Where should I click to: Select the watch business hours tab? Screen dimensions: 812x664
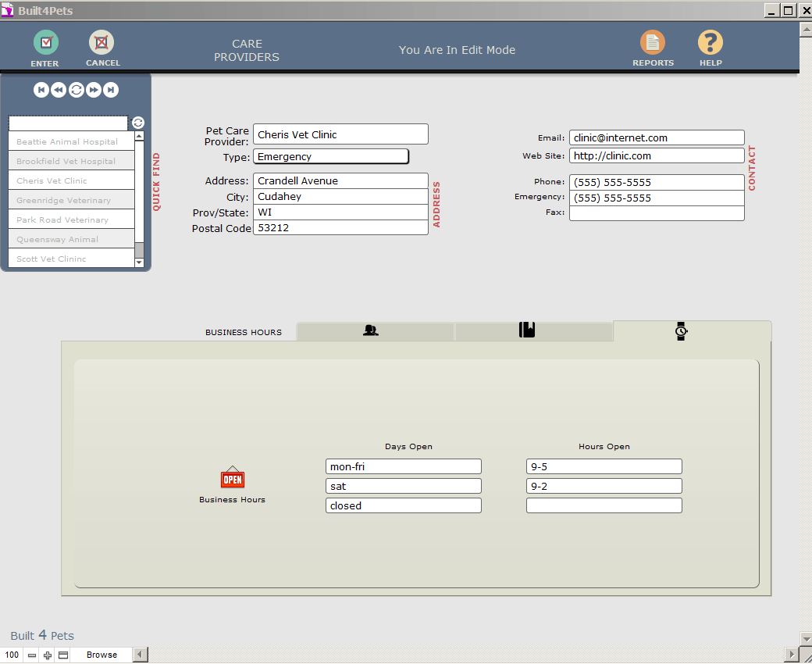coord(681,331)
